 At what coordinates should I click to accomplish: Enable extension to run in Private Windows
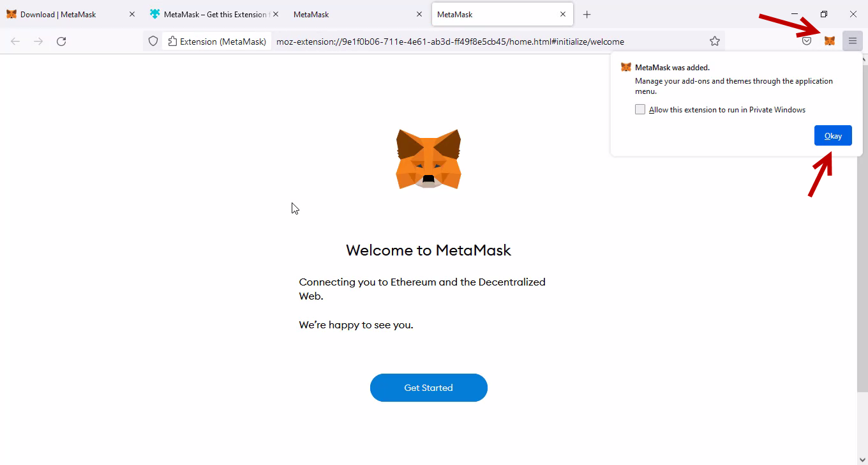click(640, 109)
